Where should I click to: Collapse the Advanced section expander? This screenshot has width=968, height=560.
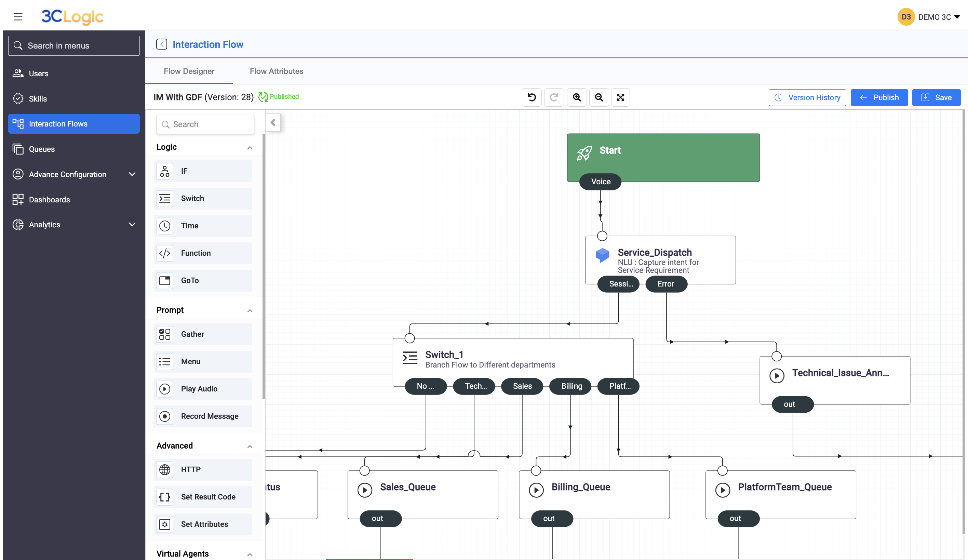(x=249, y=445)
